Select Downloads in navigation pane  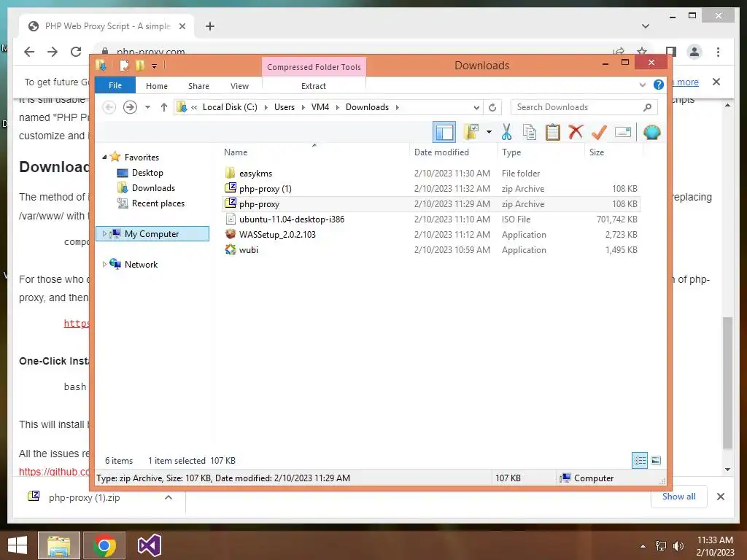pyautogui.click(x=153, y=188)
